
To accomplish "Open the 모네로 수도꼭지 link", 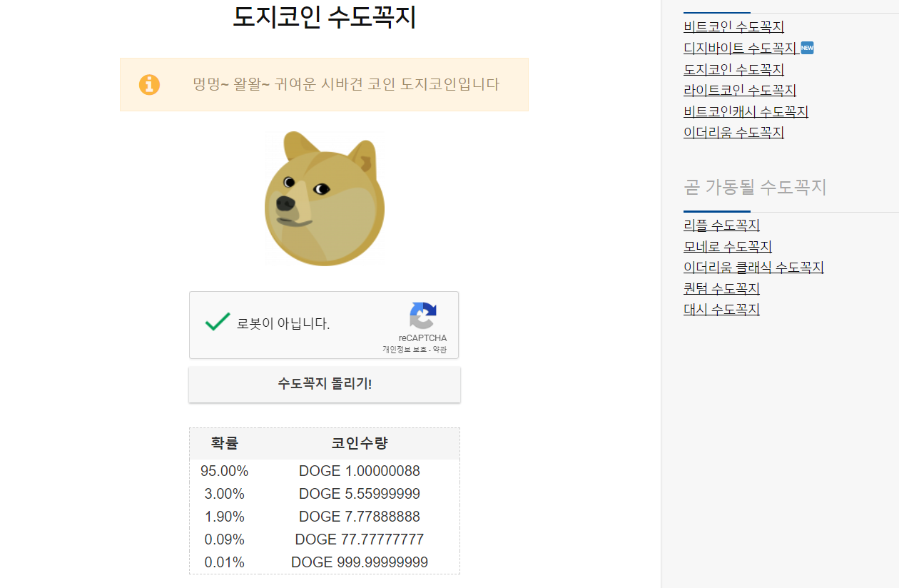I will 727,245.
